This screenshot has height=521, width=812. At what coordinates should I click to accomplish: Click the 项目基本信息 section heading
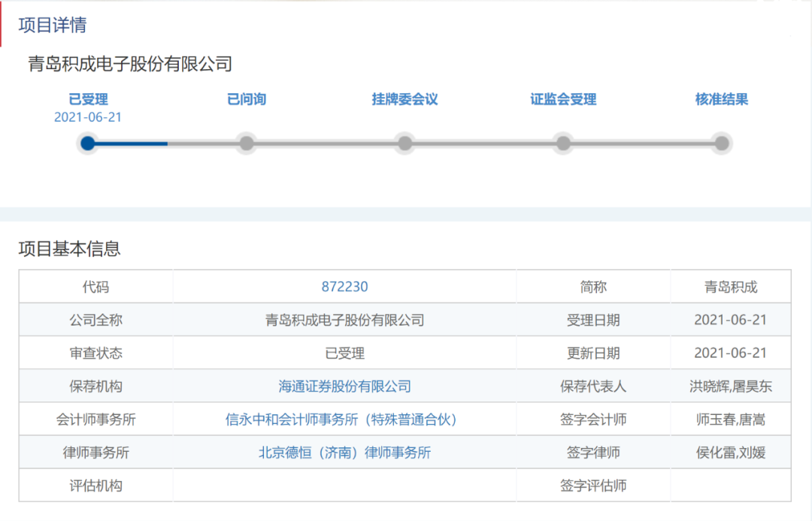tap(69, 249)
